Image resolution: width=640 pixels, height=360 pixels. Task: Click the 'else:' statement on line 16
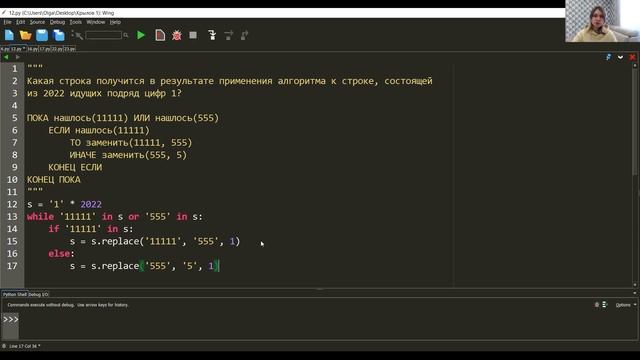(x=62, y=254)
